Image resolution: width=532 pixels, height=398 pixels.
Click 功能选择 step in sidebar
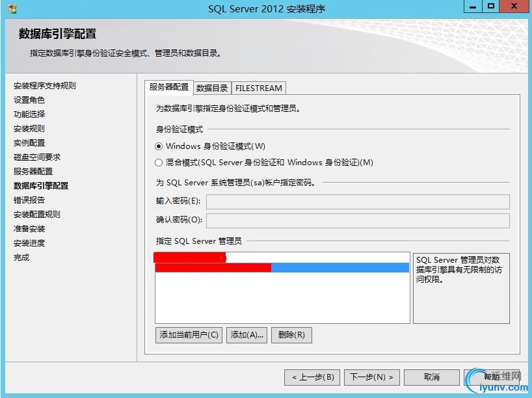(x=29, y=114)
